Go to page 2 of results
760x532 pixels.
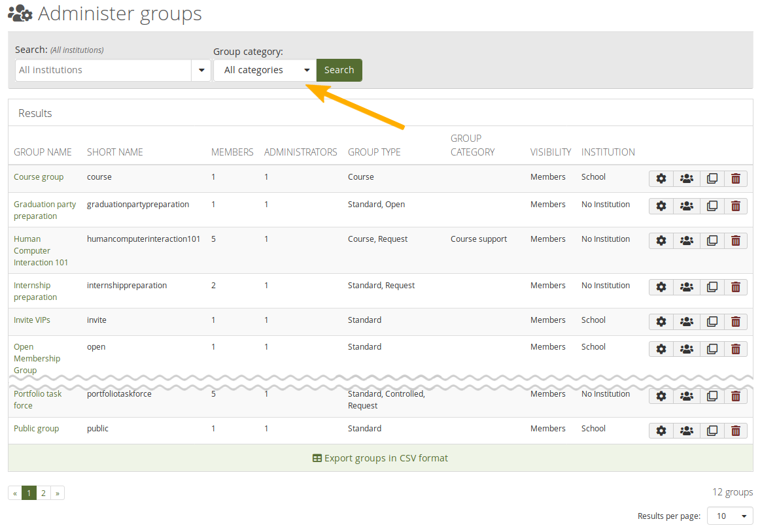[x=43, y=493]
